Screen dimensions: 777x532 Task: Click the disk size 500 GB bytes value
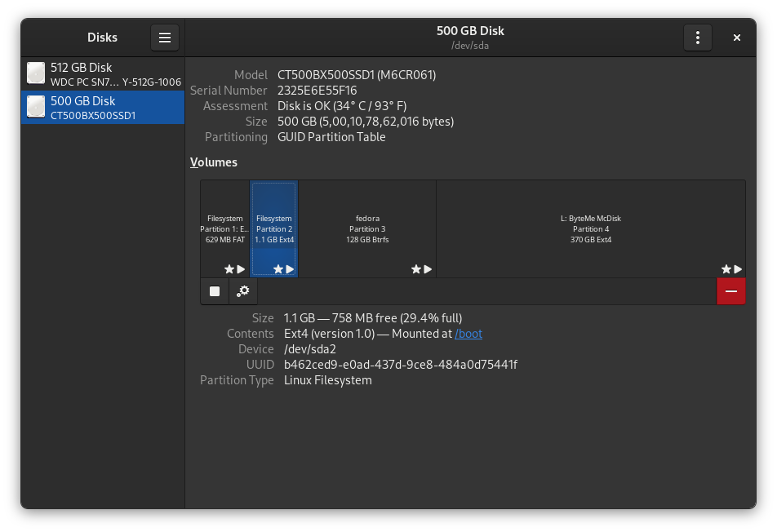click(366, 122)
